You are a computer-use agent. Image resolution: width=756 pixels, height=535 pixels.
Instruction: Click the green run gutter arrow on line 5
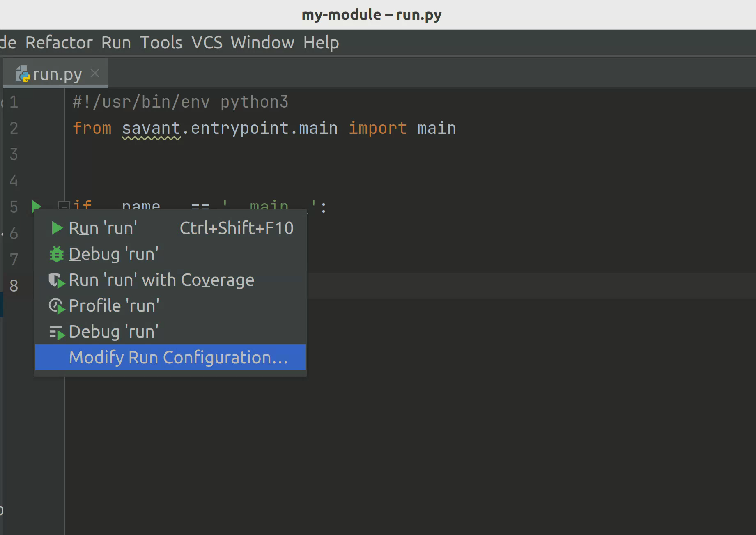(x=36, y=207)
